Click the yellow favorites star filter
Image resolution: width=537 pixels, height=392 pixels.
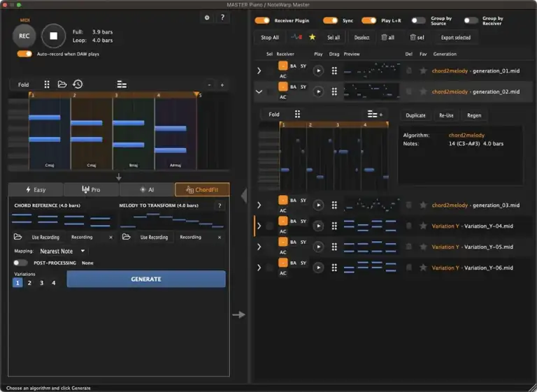click(x=312, y=37)
